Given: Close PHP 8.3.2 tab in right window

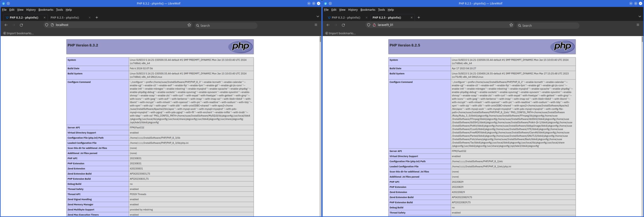Looking at the screenshot, I should click(366, 18).
